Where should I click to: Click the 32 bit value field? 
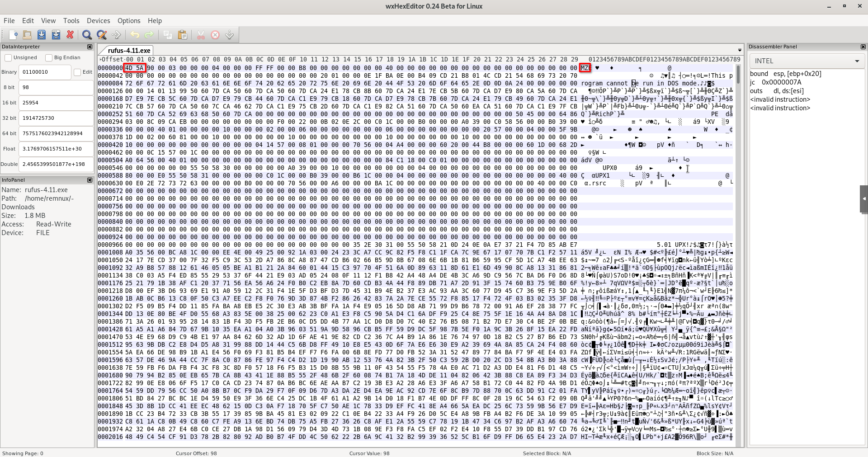(56, 118)
